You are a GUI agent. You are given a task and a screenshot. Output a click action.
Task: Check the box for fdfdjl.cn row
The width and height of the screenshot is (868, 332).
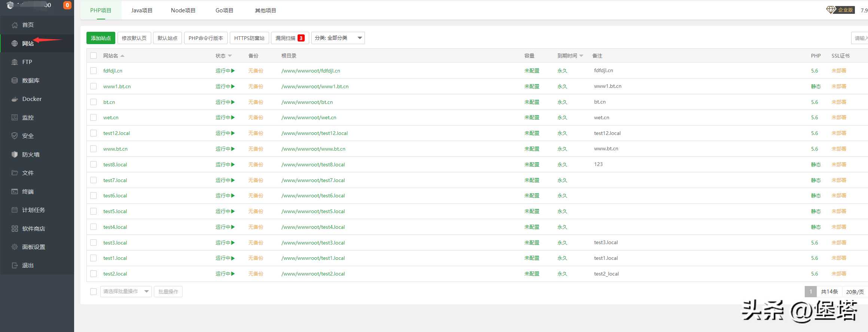point(94,71)
